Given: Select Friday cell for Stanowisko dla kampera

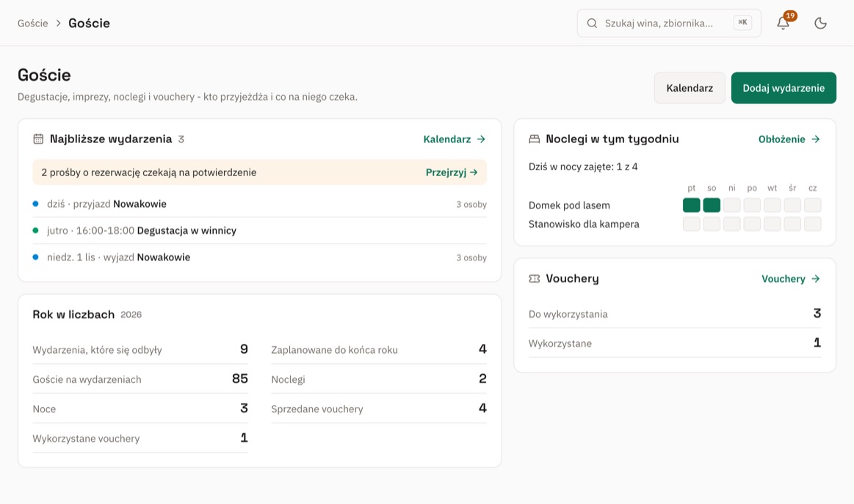Looking at the screenshot, I should [x=691, y=224].
